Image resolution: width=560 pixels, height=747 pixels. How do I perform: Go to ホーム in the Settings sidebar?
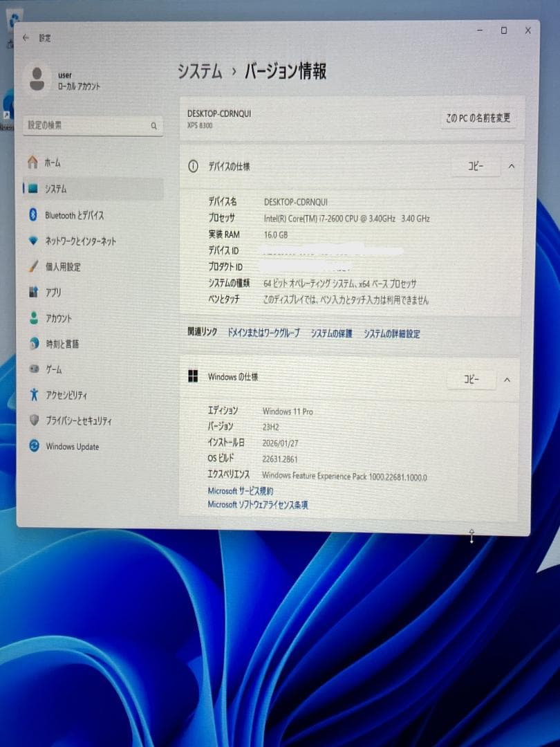(55, 163)
